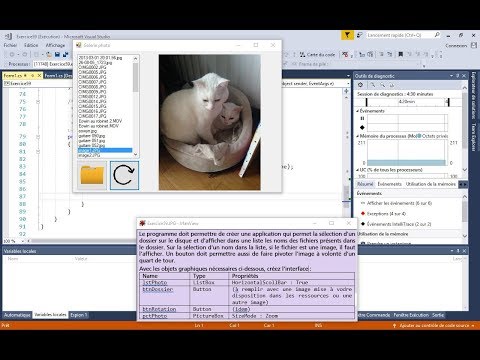Pin the Outils de diagnostic panel
The width and height of the screenshot is (480, 360).
point(458,76)
